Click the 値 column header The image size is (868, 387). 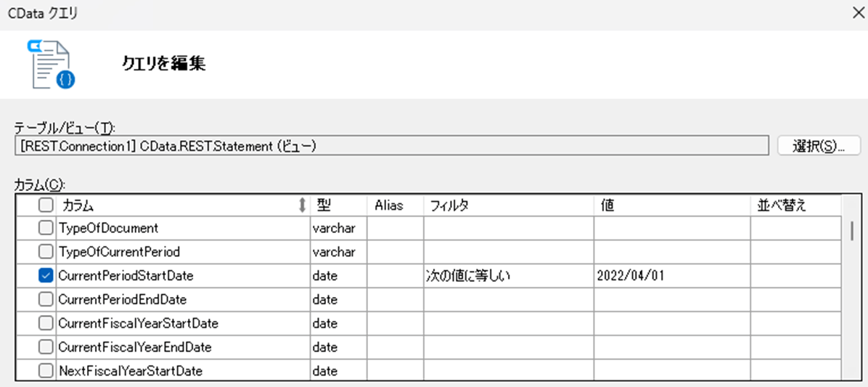673,205
